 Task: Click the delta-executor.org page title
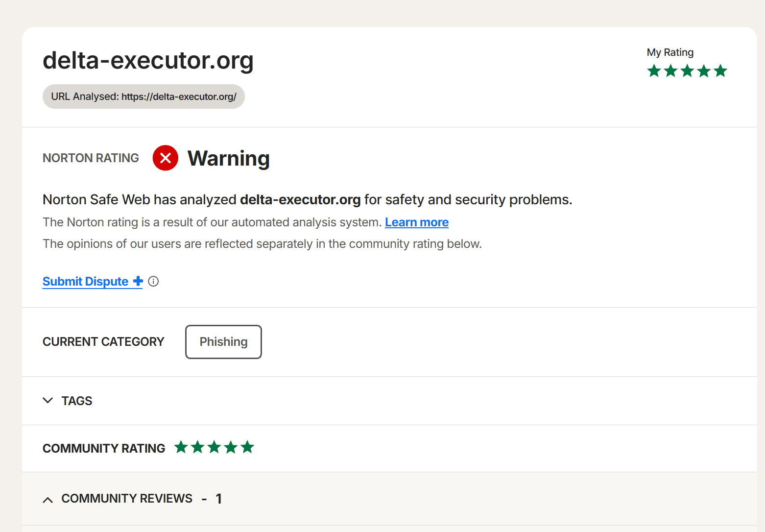pos(148,61)
